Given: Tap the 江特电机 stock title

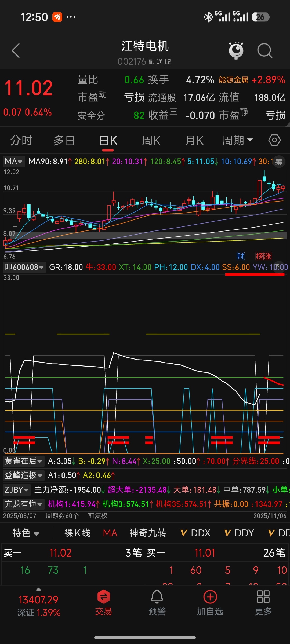Looking at the screenshot, I should pos(145,46).
